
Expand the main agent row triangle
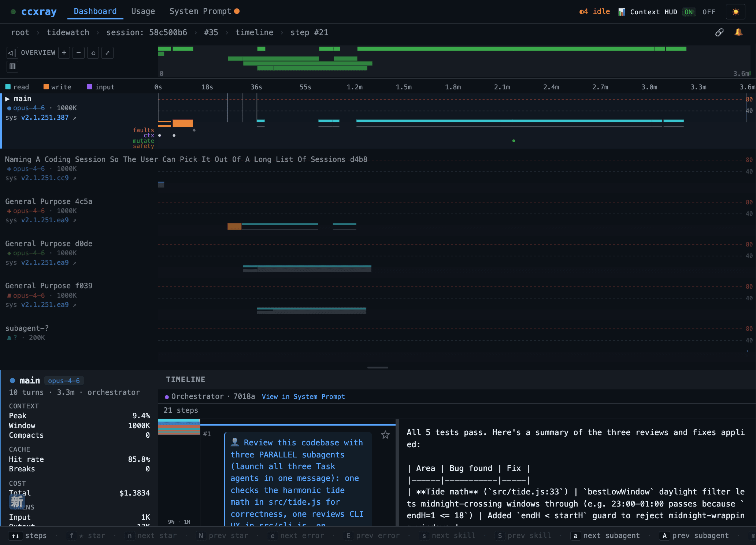coord(7,99)
